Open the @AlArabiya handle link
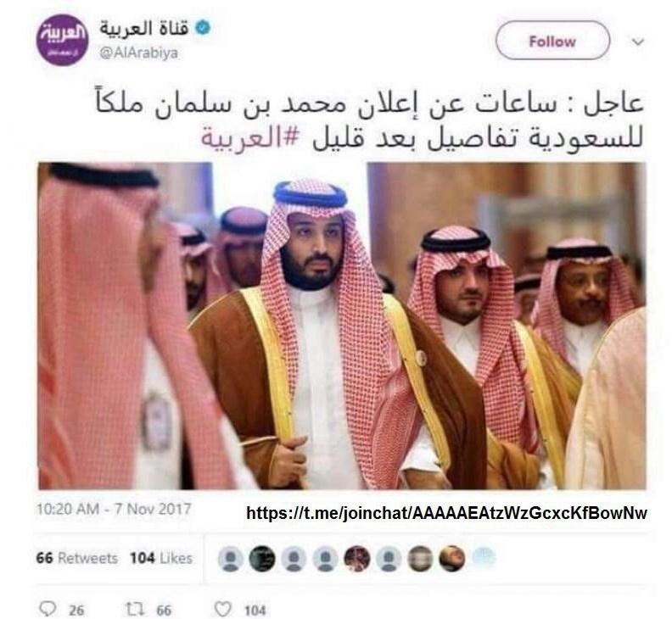The width and height of the screenshot is (672, 619). (139, 53)
